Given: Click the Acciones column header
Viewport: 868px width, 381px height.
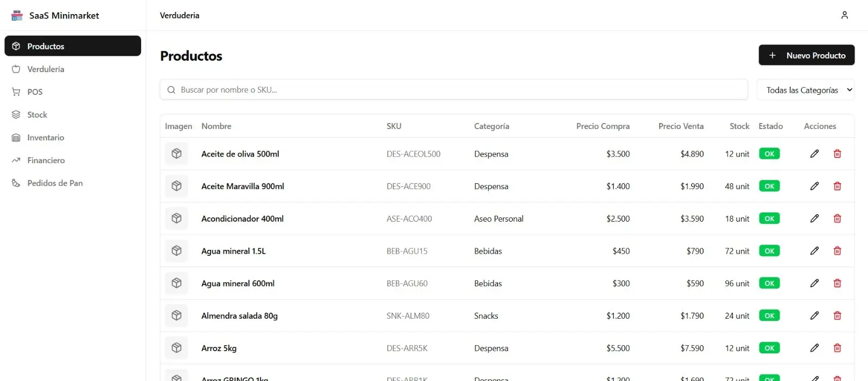Looking at the screenshot, I should 820,126.
